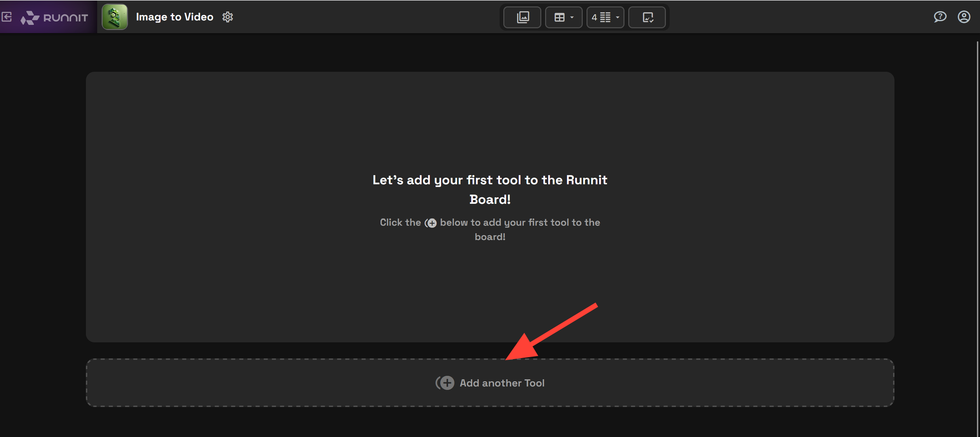Click the inline plus icon in instructions text
The height and width of the screenshot is (437, 980).
[x=431, y=223]
